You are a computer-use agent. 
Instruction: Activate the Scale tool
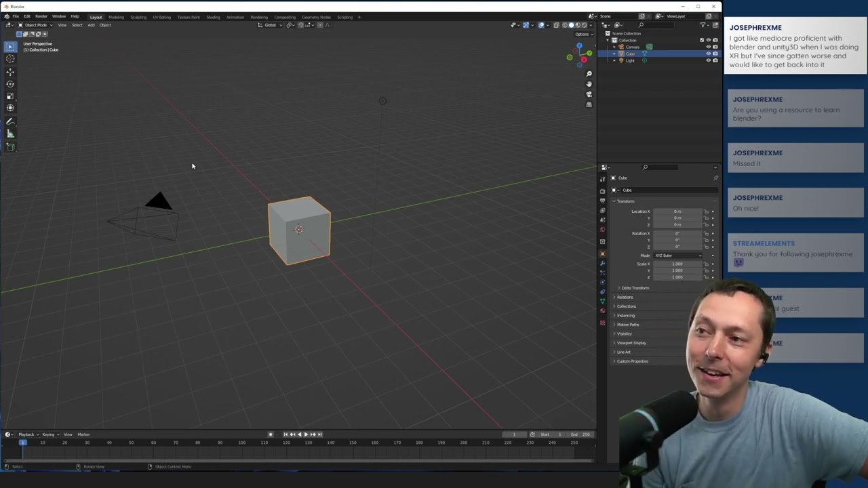click(x=10, y=96)
